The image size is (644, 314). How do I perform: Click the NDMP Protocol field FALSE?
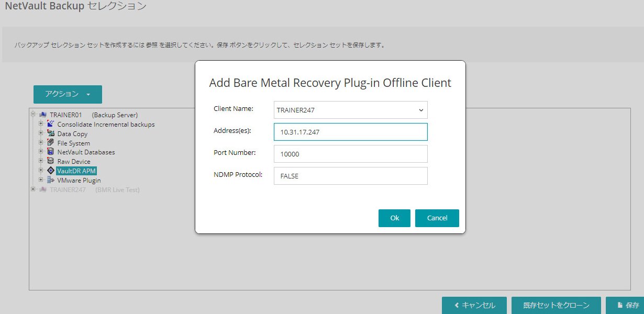click(x=351, y=176)
